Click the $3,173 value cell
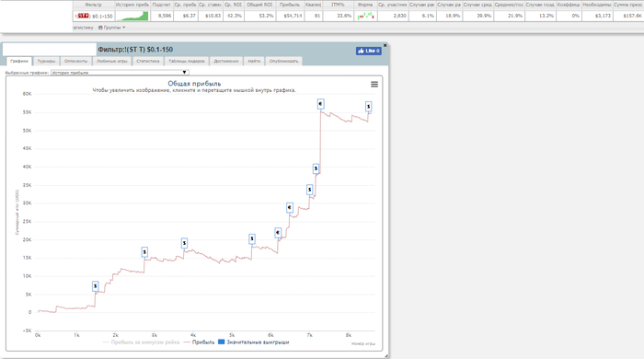The image size is (644, 359). click(597, 16)
